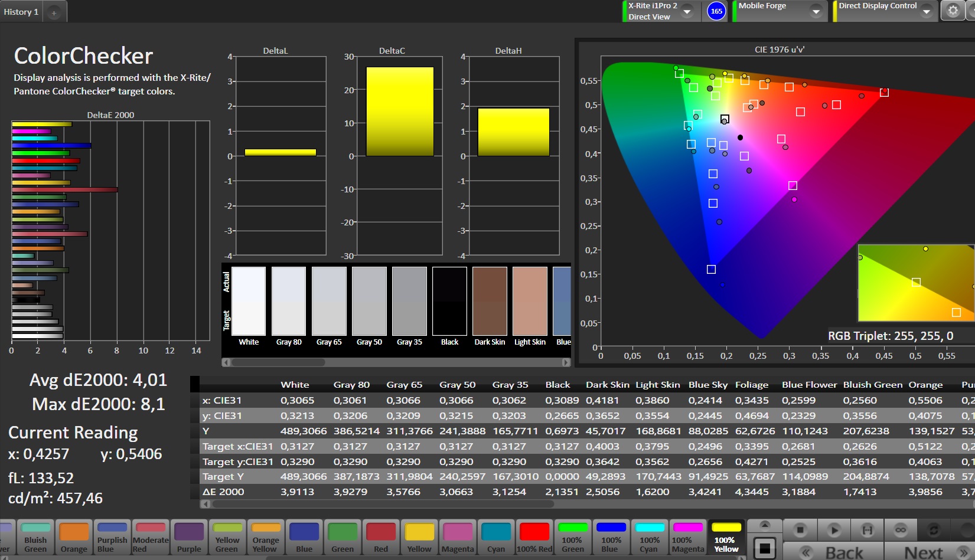Click the stop measurement button
The height and width of the screenshot is (560, 975).
click(x=800, y=530)
